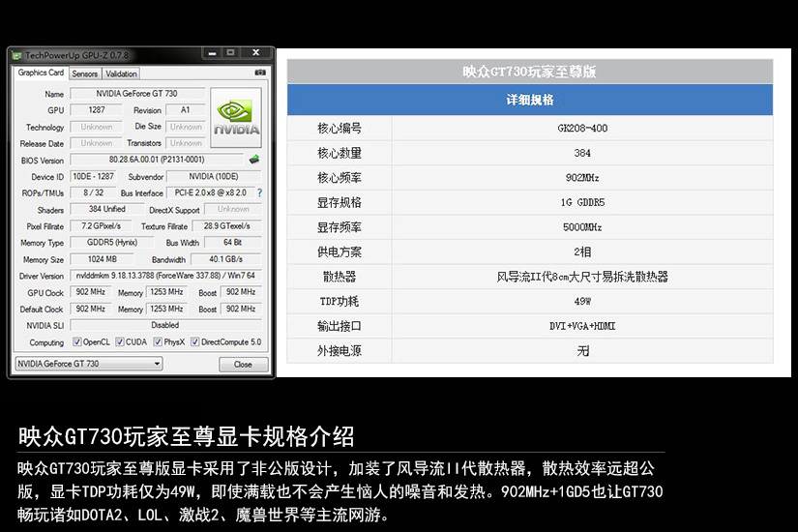Click the Subvendor field NVIDIA (10DE)
798x532 pixels.
point(214,177)
